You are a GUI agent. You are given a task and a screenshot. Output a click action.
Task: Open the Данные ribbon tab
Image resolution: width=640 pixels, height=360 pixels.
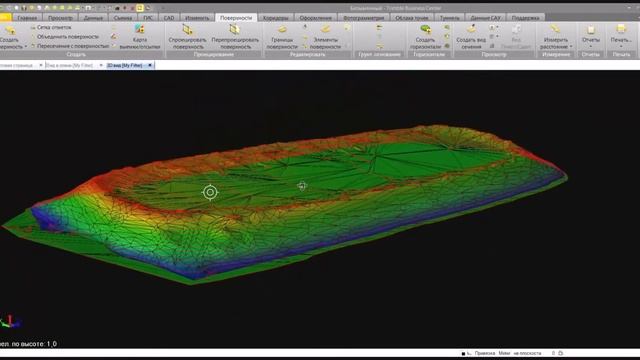click(x=93, y=18)
